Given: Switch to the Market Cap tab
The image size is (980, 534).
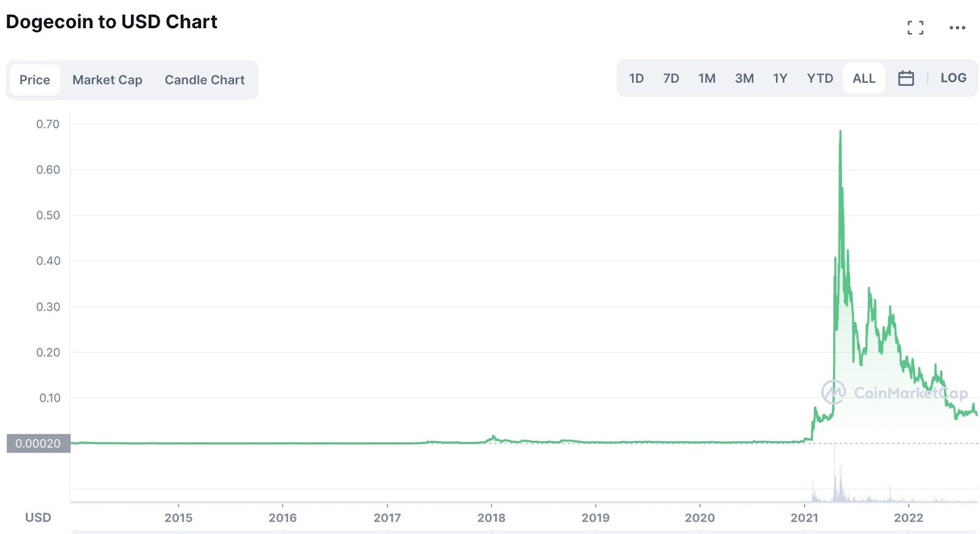Looking at the screenshot, I should [x=107, y=80].
